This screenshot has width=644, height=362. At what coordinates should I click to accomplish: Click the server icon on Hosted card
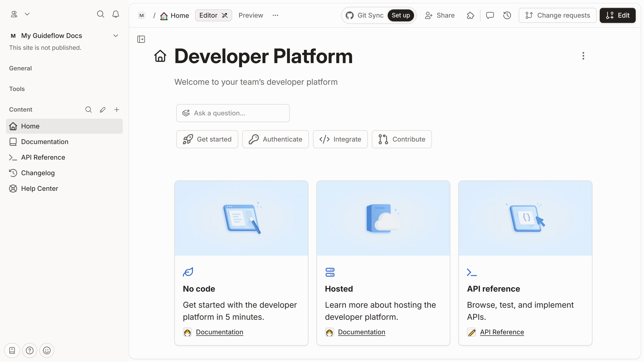click(330, 272)
